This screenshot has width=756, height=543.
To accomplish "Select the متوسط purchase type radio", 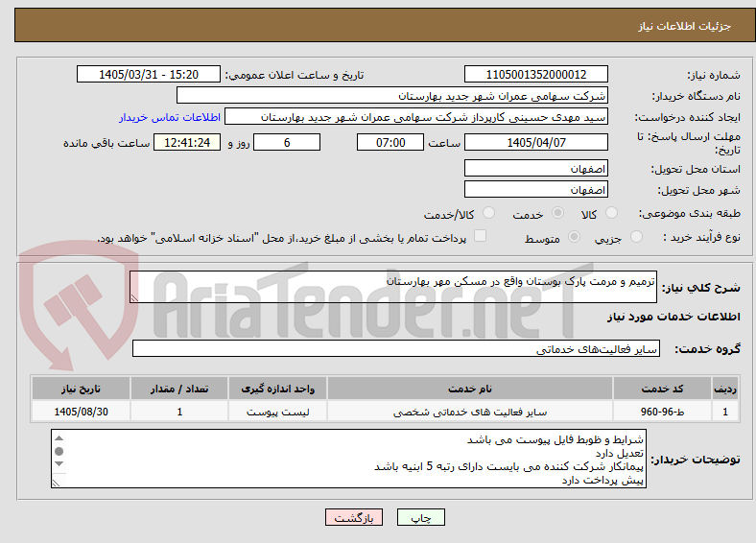I will [575, 236].
